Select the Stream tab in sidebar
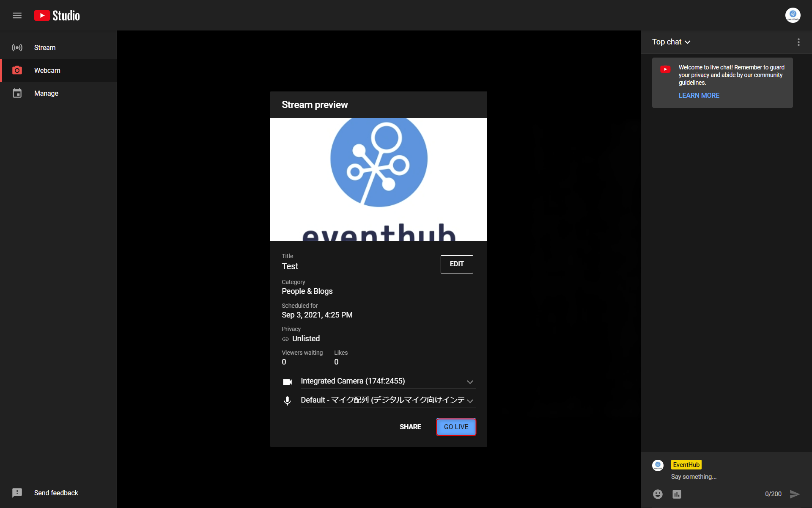The width and height of the screenshot is (812, 508). coord(58,47)
